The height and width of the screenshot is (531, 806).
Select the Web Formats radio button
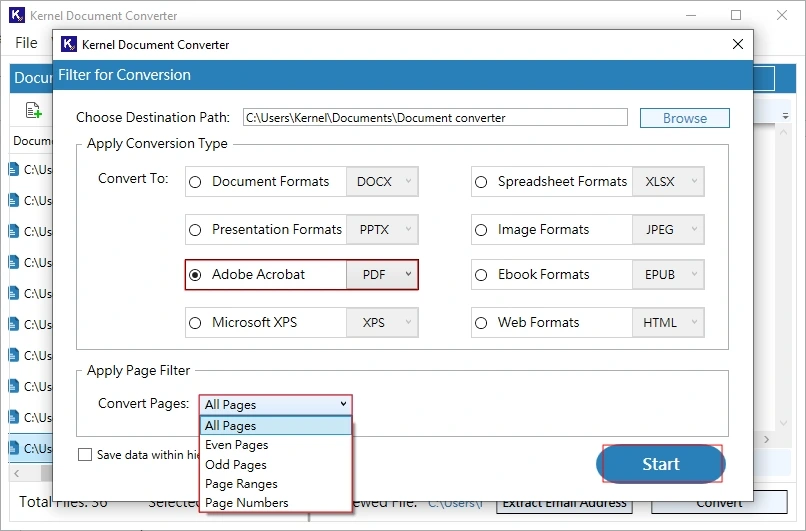[481, 323]
